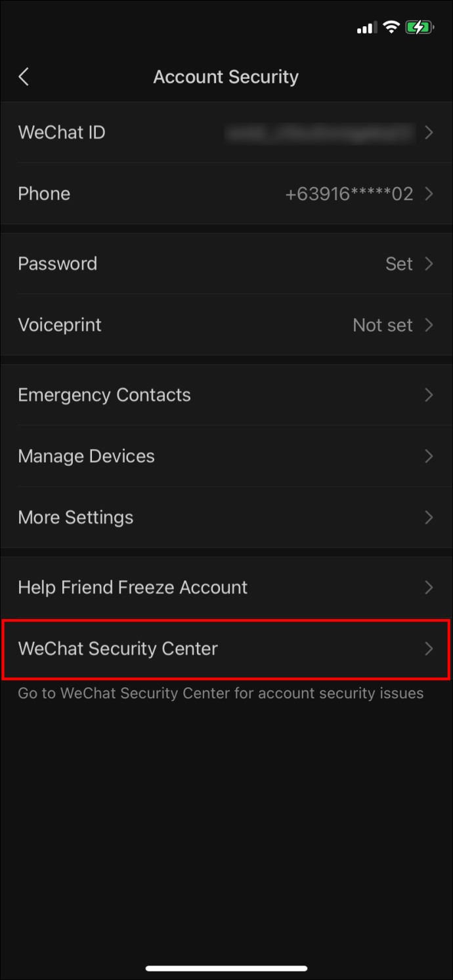The image size is (453, 980).
Task: Tap the cellular signal bars icon
Action: coord(366,28)
